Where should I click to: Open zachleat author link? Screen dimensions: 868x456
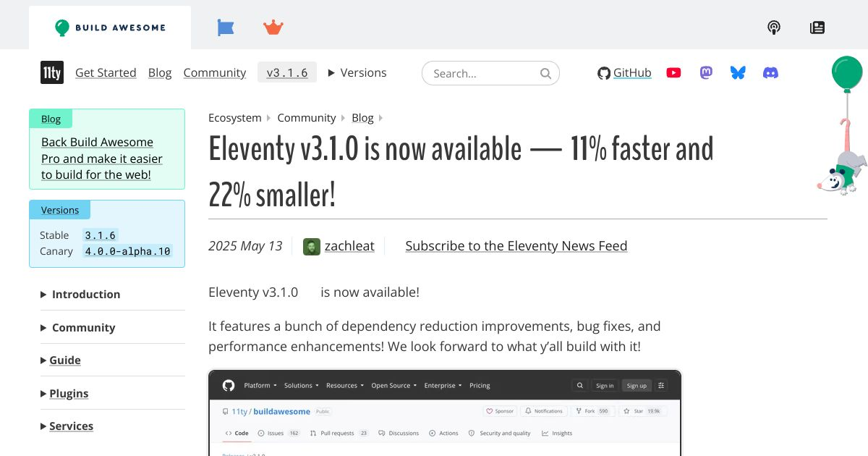[349, 246]
